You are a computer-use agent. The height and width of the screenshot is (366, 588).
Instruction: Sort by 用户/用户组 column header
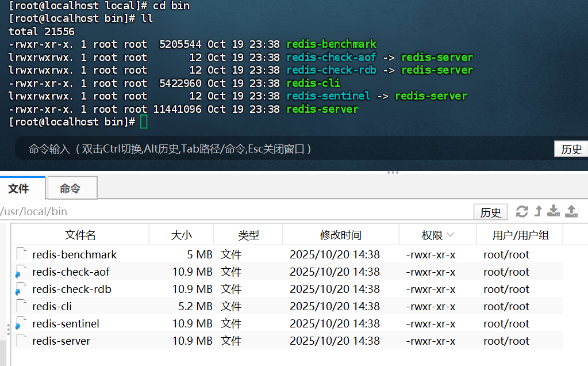coord(520,235)
